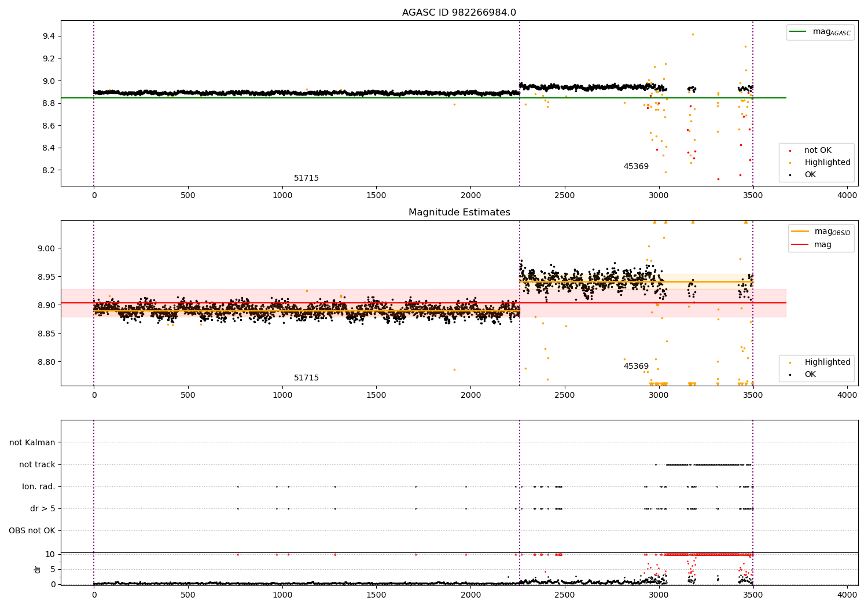868x608 pixels.
Task: Click the "dr > 5" row label
Action: (x=43, y=509)
